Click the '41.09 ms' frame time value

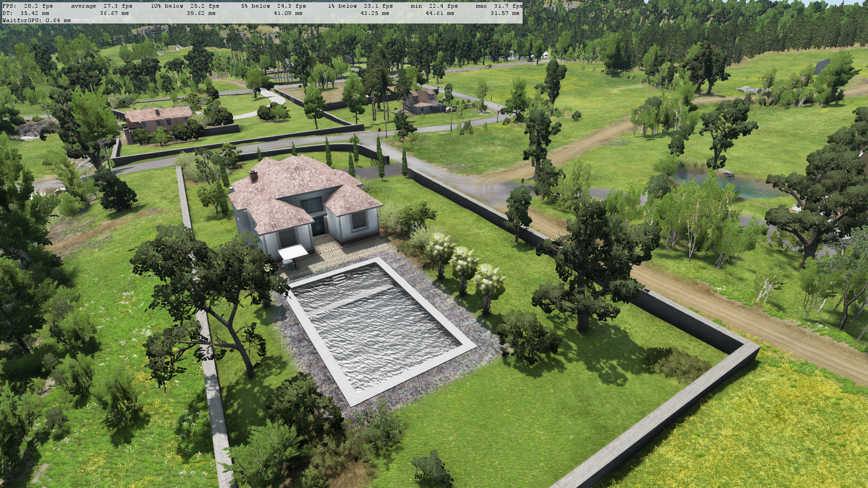(x=288, y=13)
